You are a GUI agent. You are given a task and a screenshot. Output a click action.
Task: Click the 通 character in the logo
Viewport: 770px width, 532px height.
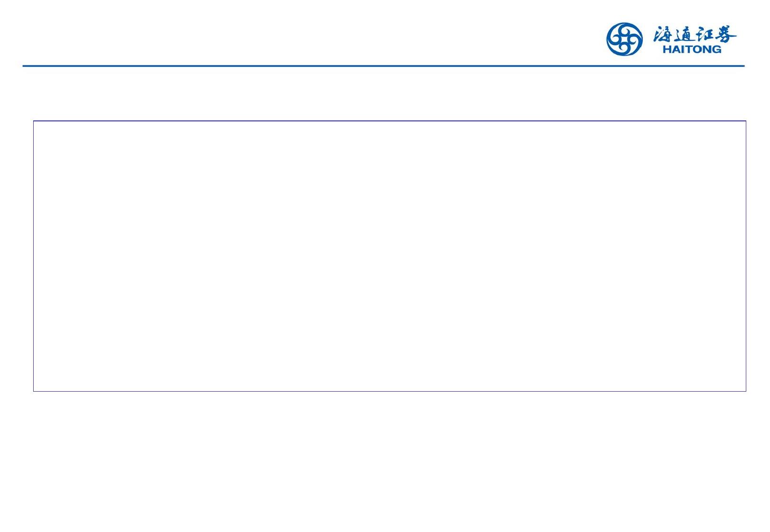coord(684,34)
